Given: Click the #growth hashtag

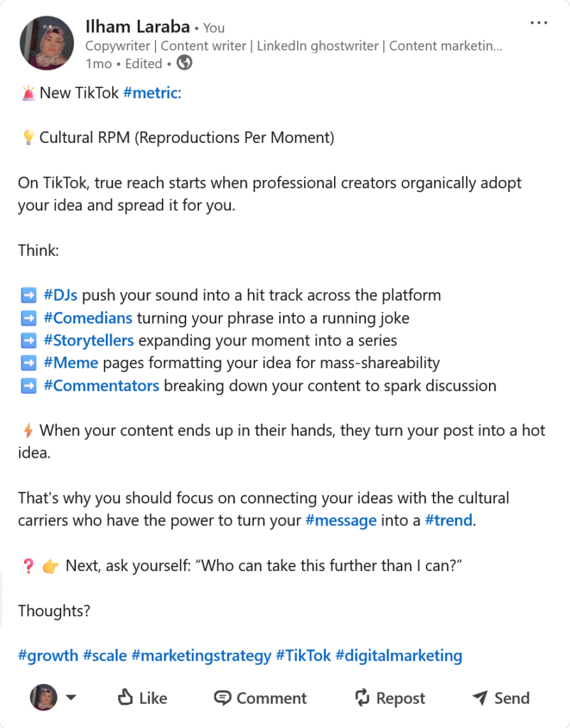Looking at the screenshot, I should pos(48,655).
